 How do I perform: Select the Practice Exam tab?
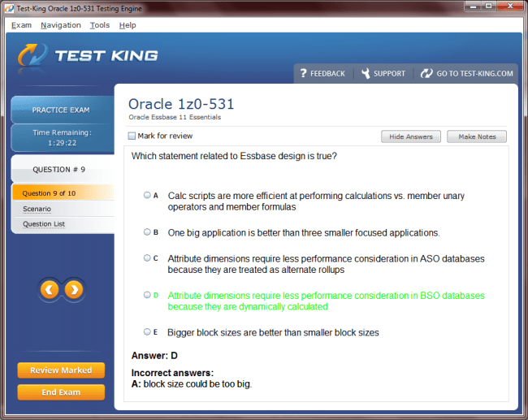click(x=63, y=110)
